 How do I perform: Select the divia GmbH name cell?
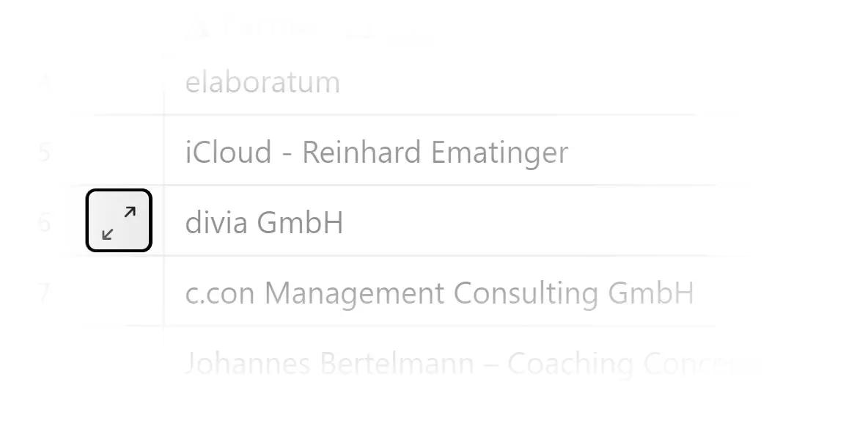pos(264,222)
